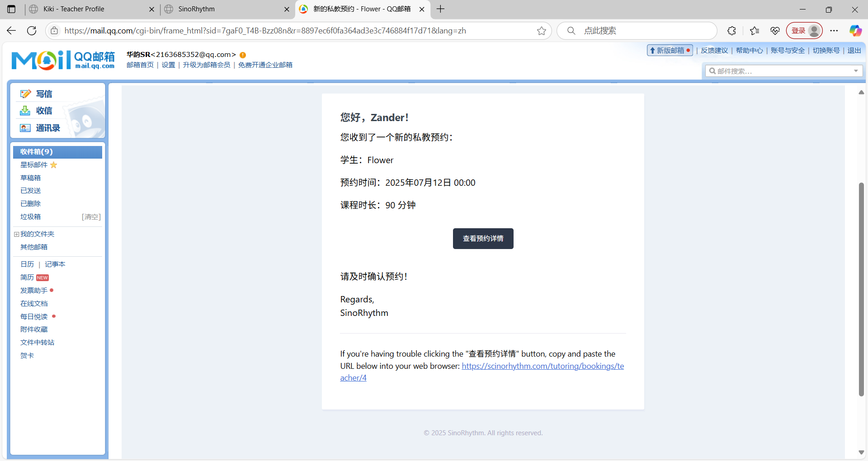The height and width of the screenshot is (461, 868).
Task: Open 账号与安全 account security
Action: 788,51
